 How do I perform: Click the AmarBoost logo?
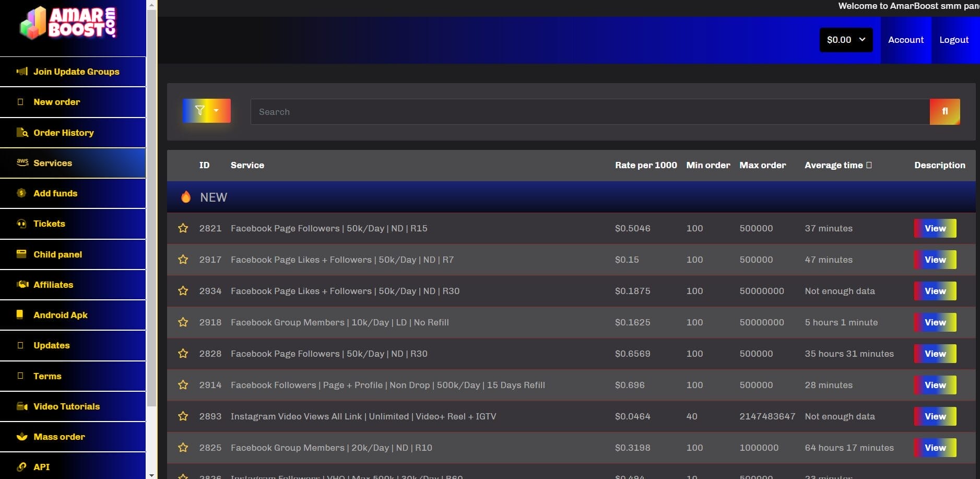click(x=68, y=24)
